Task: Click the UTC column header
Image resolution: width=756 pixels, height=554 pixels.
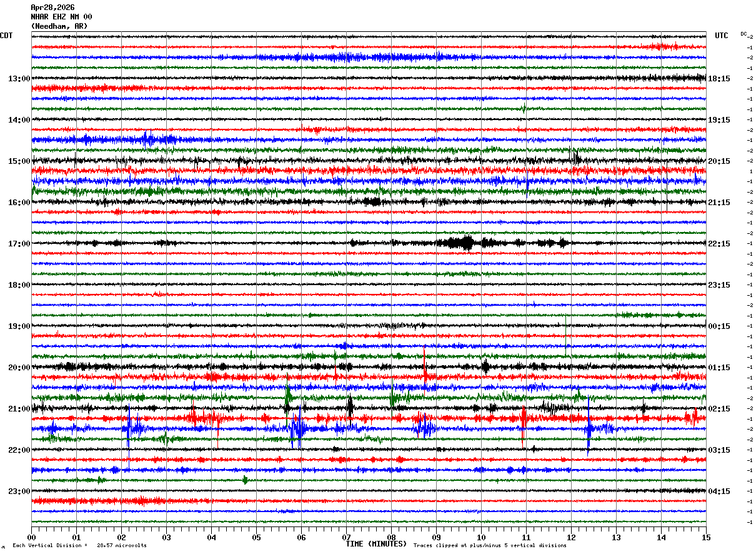Action: click(722, 36)
